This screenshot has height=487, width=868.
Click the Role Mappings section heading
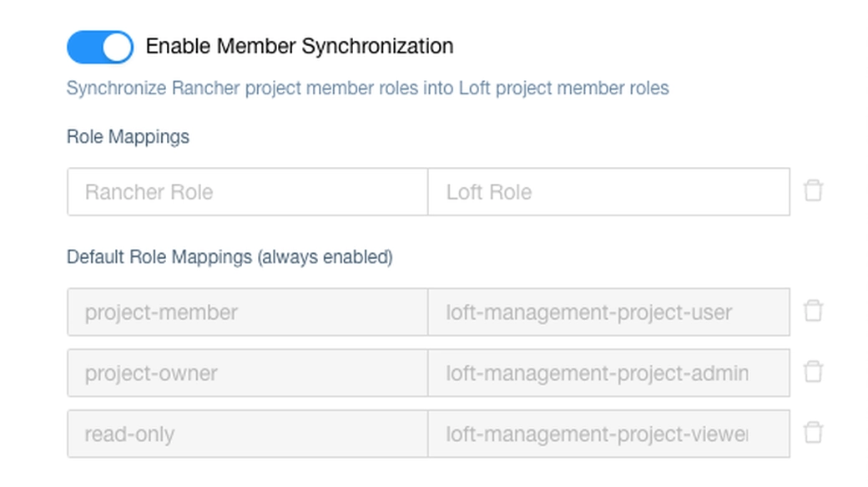click(x=128, y=137)
